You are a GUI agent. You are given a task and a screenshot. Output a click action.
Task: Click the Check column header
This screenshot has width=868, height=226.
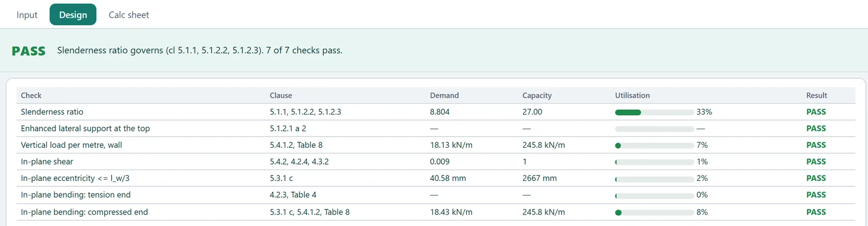pos(31,95)
